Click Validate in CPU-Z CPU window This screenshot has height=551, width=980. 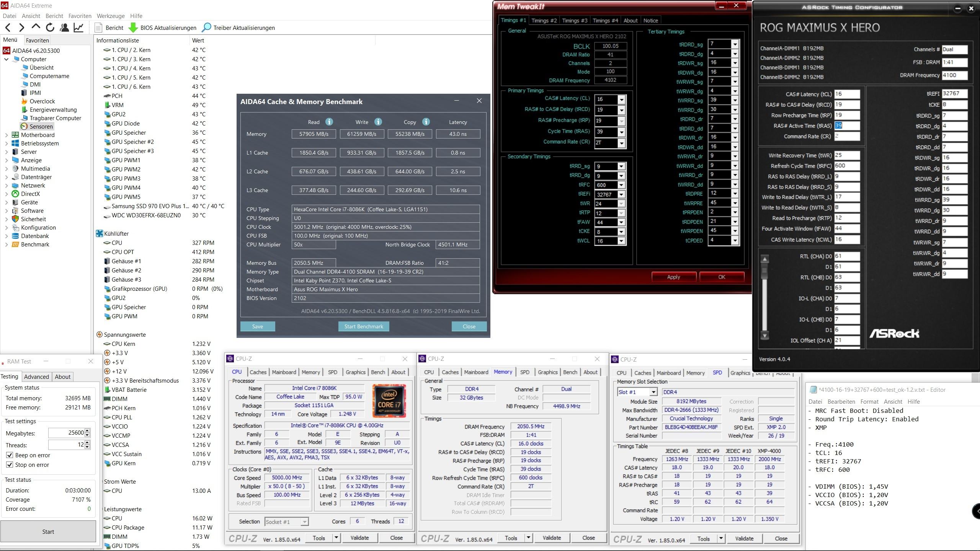tap(359, 538)
